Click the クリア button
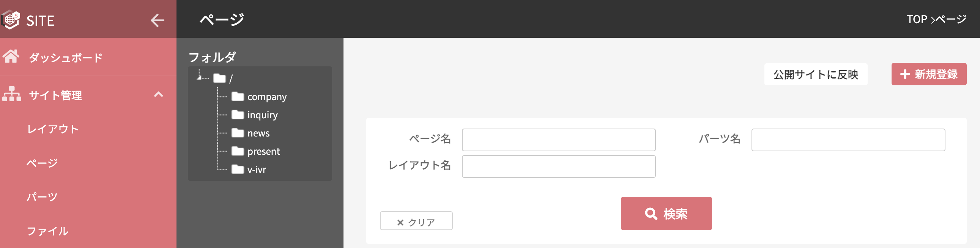 coord(416,221)
